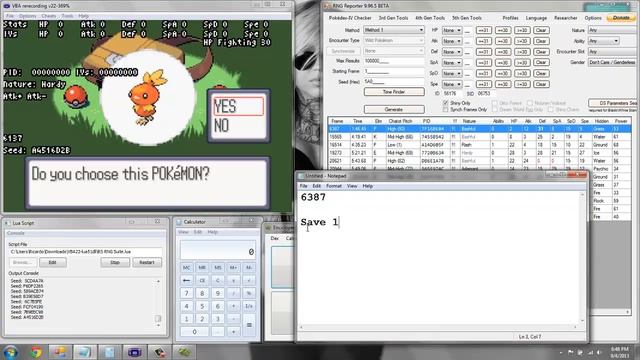Open the View menu in Calculator
This screenshot has height=360, width=640.
pyautogui.click(x=183, y=232)
